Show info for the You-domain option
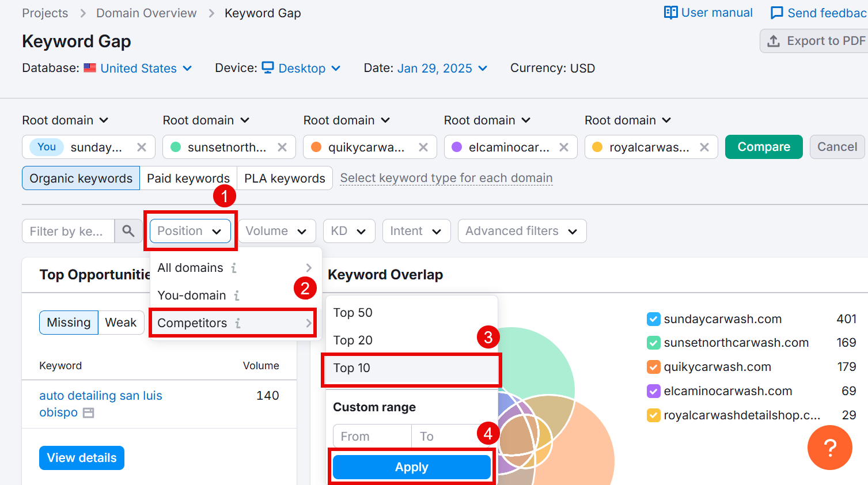Image resolution: width=868 pixels, height=485 pixels. click(x=237, y=295)
